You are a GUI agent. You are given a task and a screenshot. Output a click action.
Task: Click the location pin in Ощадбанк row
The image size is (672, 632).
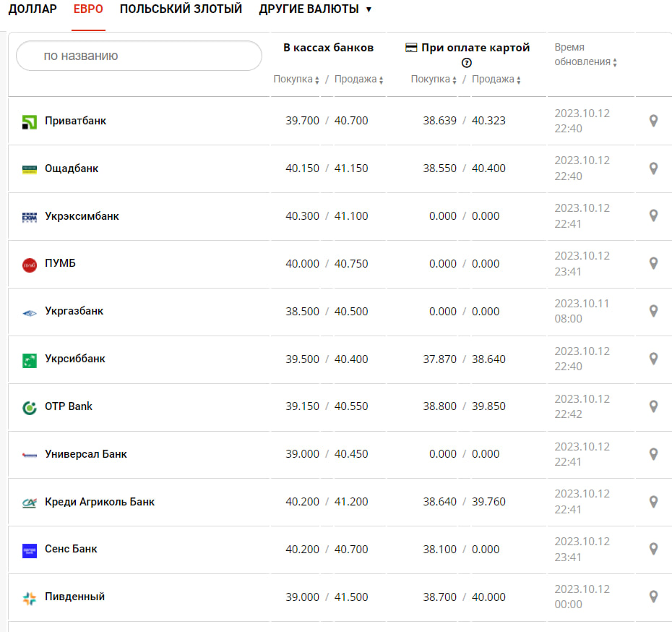(x=653, y=168)
